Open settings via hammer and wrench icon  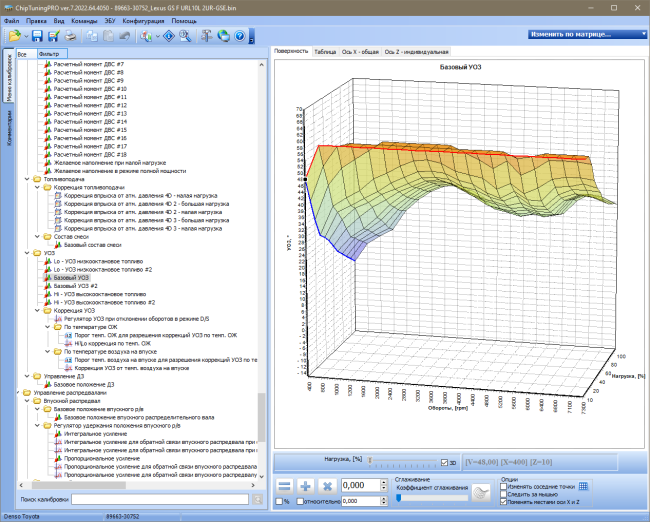206,36
